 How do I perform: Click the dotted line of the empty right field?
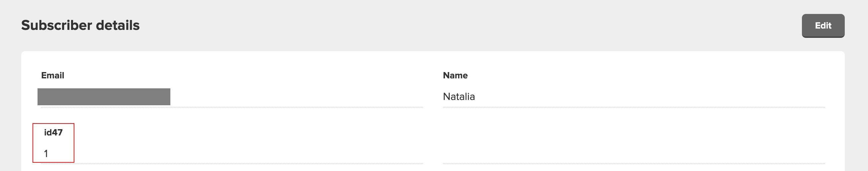pos(634,164)
